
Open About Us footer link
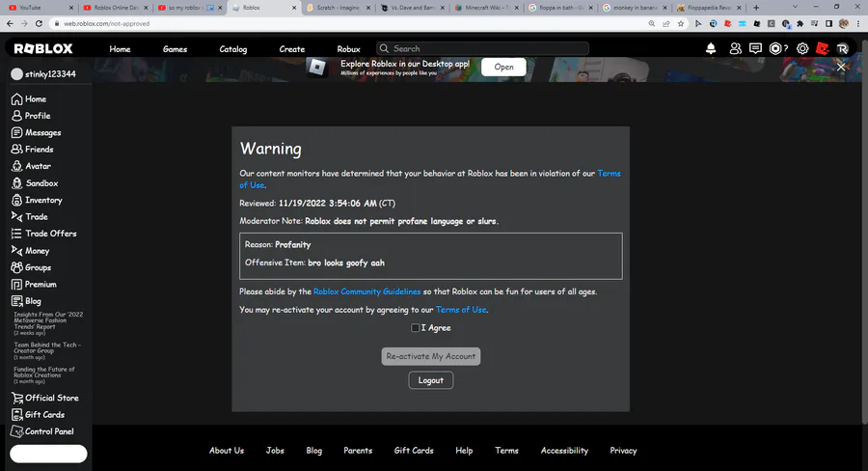[227, 451]
